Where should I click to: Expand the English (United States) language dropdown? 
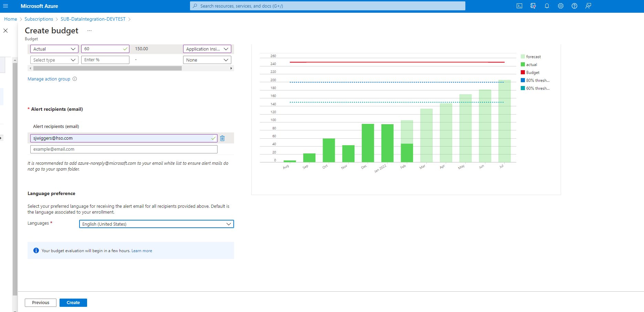[x=156, y=224]
